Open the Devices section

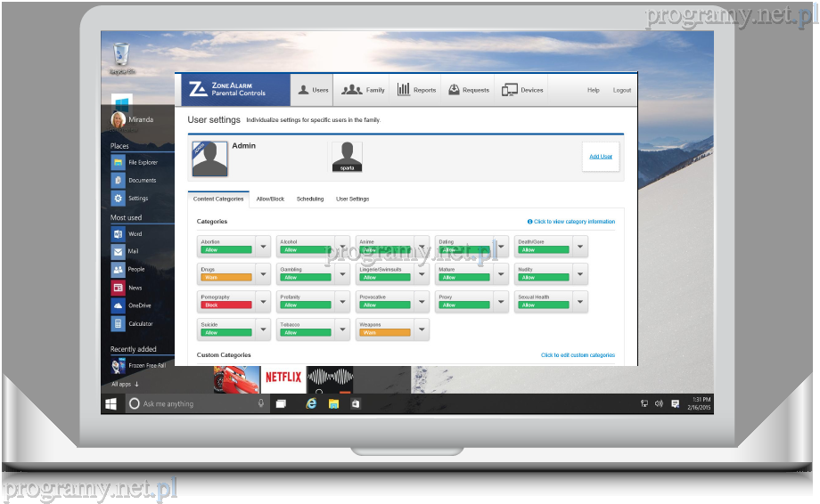tap(522, 90)
